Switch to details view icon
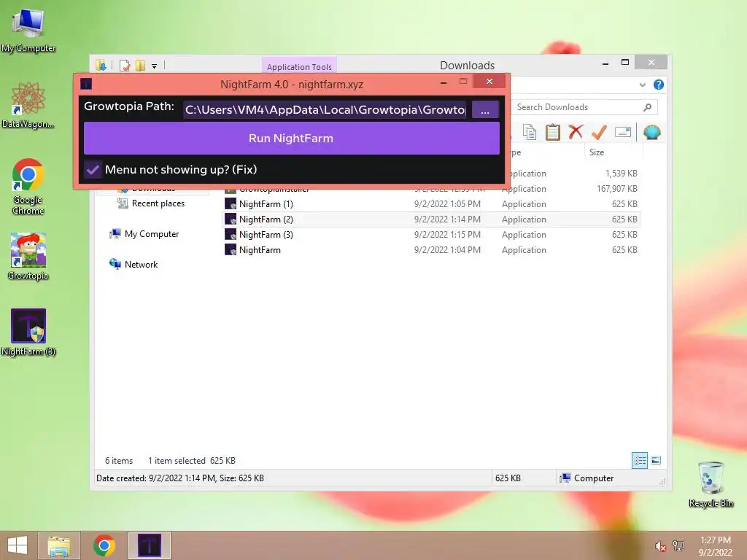 [x=639, y=460]
